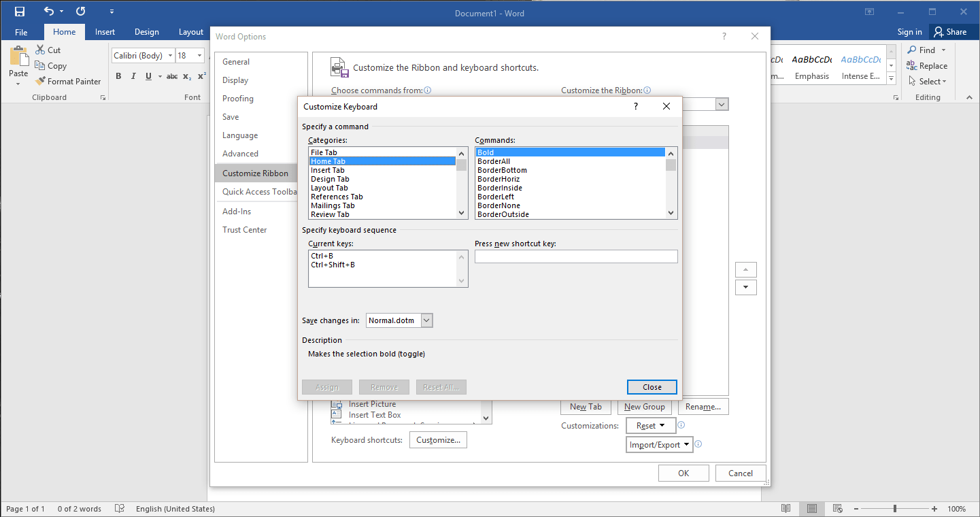
Task: Click the zoom slider handle
Action: point(895,509)
